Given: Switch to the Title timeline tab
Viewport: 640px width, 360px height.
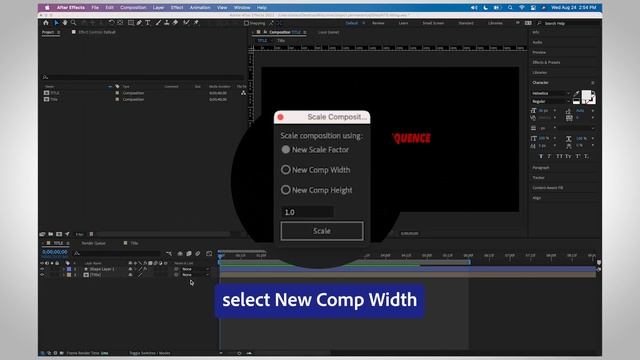Looking at the screenshot, I should [x=134, y=243].
